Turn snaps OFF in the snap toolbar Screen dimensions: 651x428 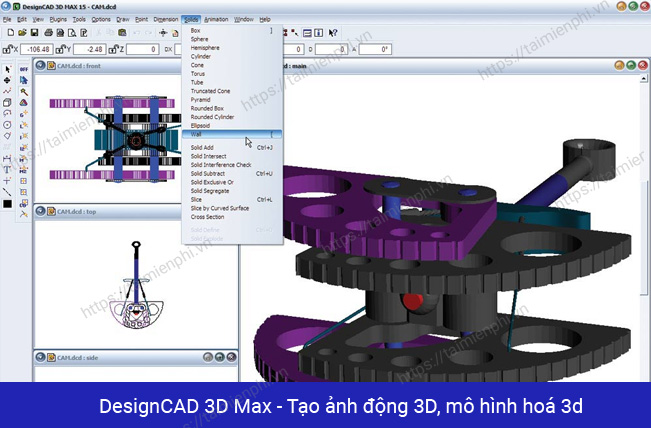coord(24,69)
